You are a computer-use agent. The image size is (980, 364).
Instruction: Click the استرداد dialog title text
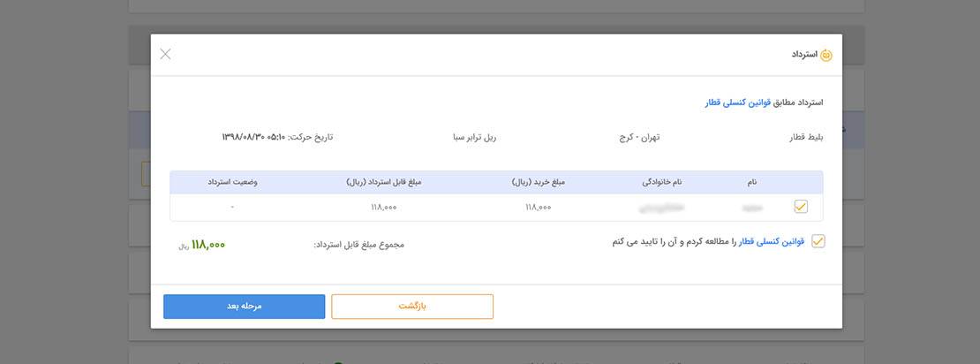point(804,55)
